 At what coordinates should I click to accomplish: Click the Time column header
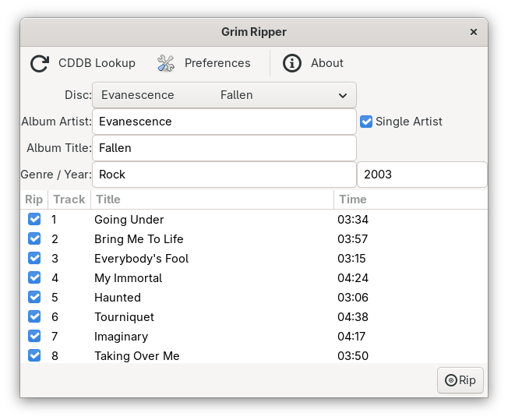pos(411,199)
